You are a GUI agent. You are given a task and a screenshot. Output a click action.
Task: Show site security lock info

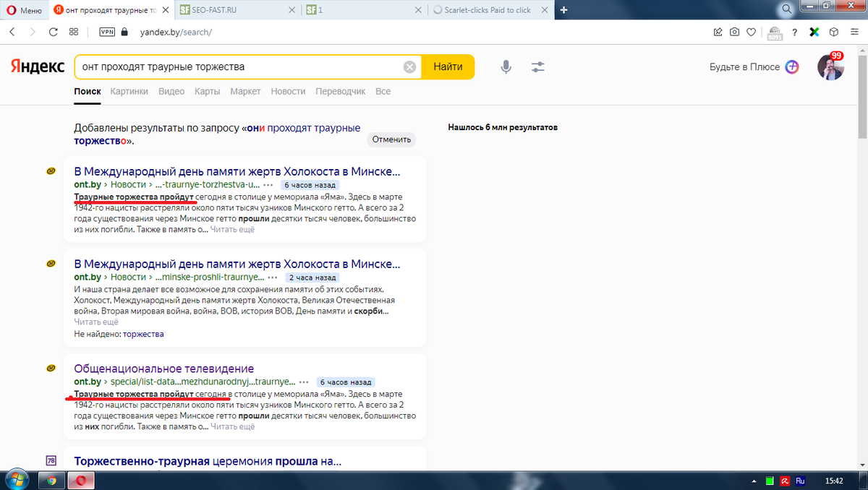[x=124, y=32]
